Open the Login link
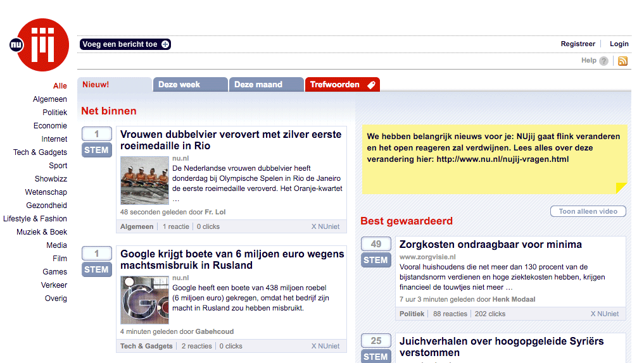This screenshot has height=363, width=644. (x=619, y=44)
